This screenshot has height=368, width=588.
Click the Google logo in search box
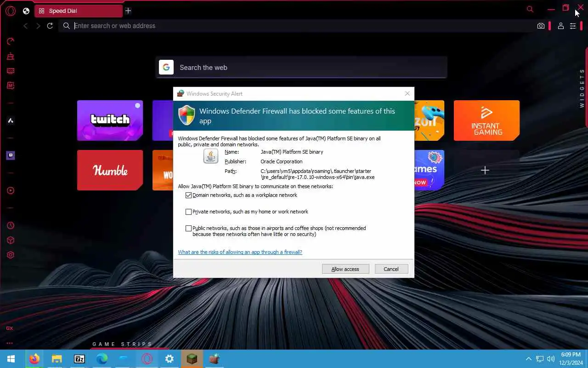166,67
